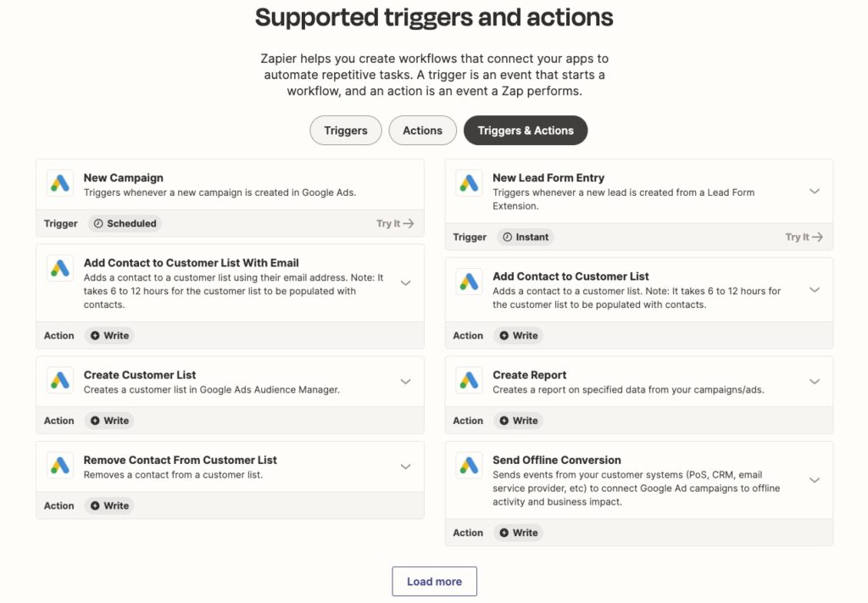Click the Instant badge label
Screen dimensions: 868x603
[x=532, y=237]
